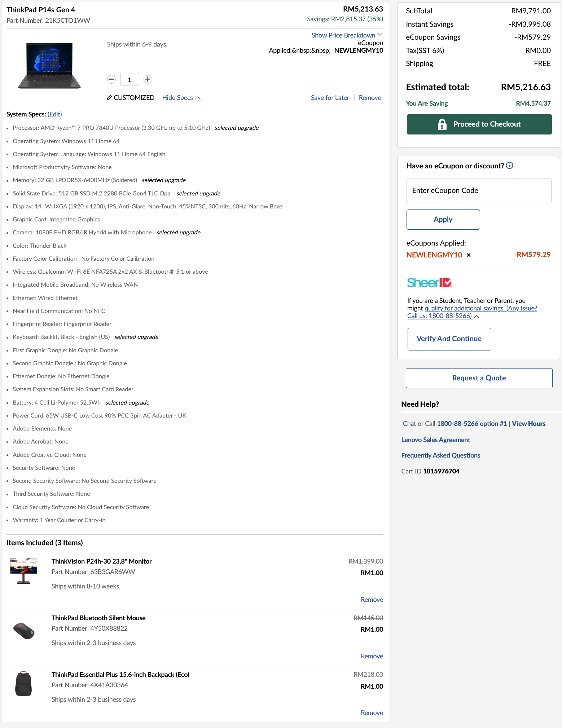The image size is (562, 728).
Task: Click the Proceed to Checkout button
Action: point(479,124)
